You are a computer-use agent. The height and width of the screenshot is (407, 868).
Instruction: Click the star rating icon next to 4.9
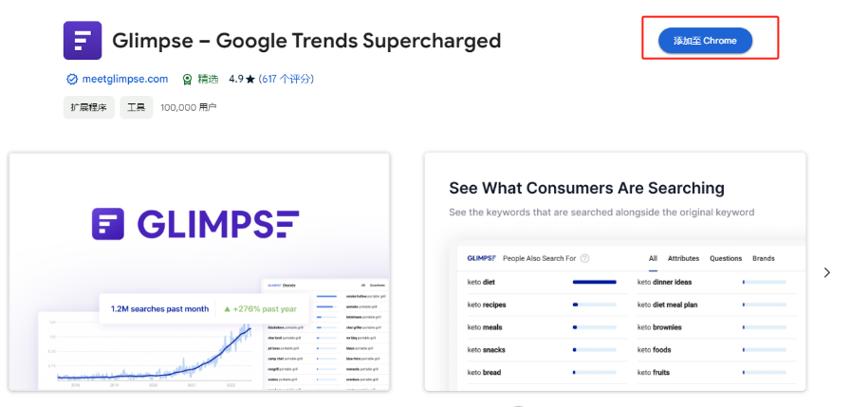pos(250,79)
